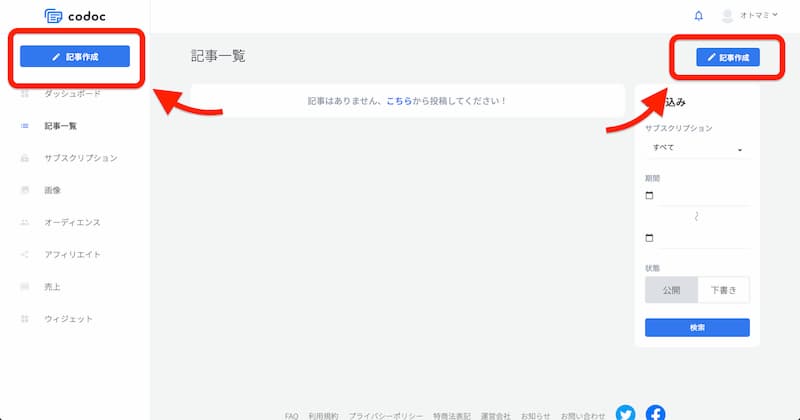800x420 pixels.
Task: Click the ウィジェット sidebar icon
Action: point(24,318)
